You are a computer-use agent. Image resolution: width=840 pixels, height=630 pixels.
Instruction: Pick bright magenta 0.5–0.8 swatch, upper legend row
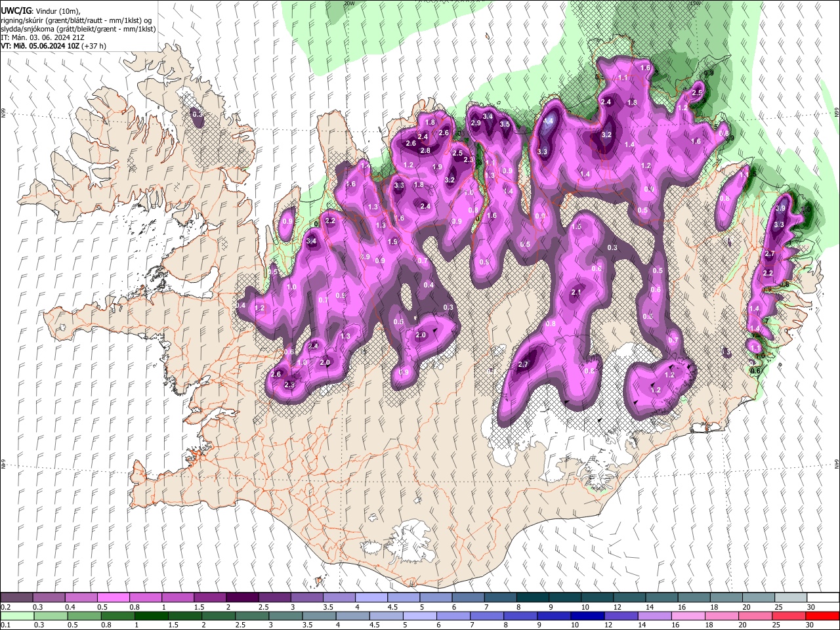point(114,598)
